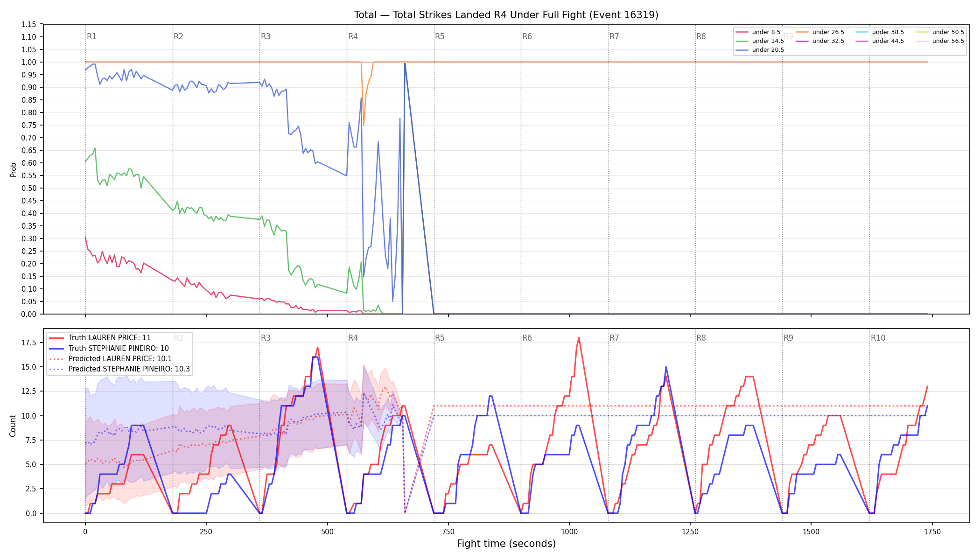This screenshot has height=560, width=980.
Task: Click the R1 round marker in top chart
Action: click(91, 36)
